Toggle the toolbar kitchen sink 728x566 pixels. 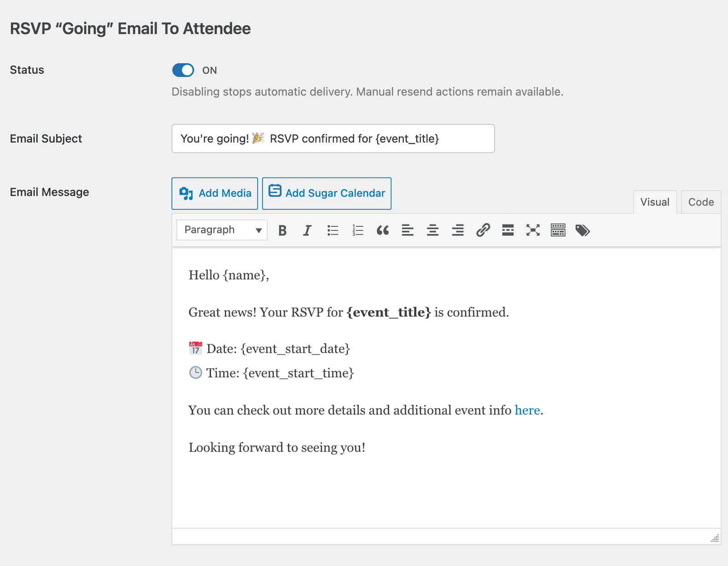(x=558, y=230)
